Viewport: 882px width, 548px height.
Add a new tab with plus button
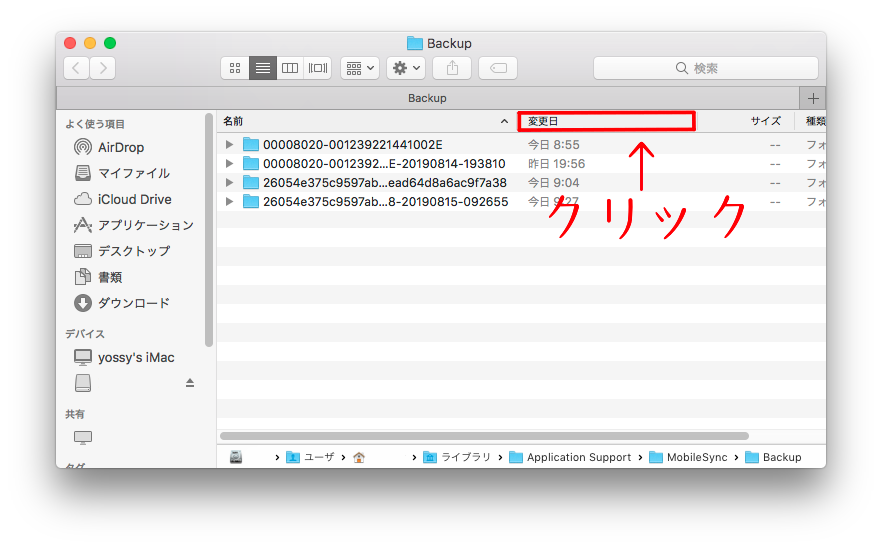point(813,98)
